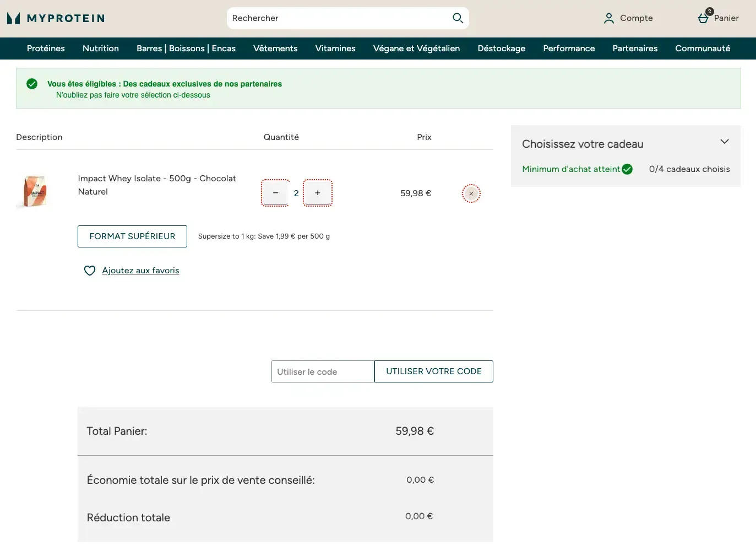Open the Performance menu

pyautogui.click(x=569, y=48)
